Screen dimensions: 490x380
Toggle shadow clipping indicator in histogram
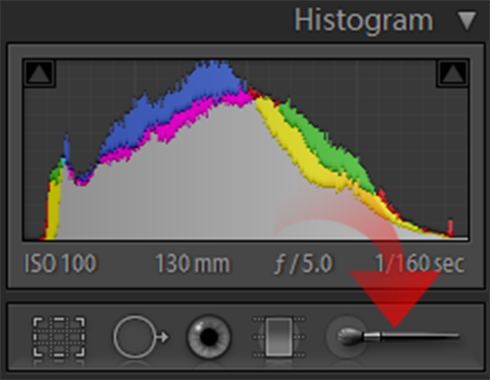click(x=39, y=73)
